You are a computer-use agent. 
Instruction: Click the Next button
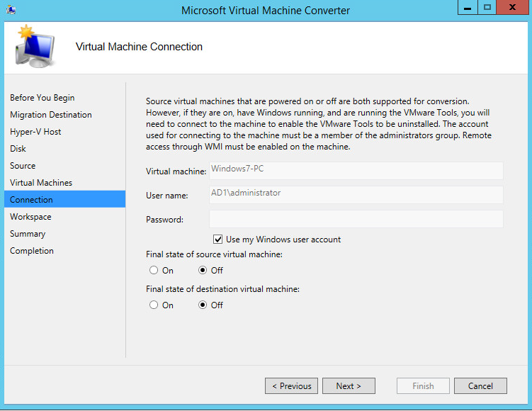coord(349,386)
